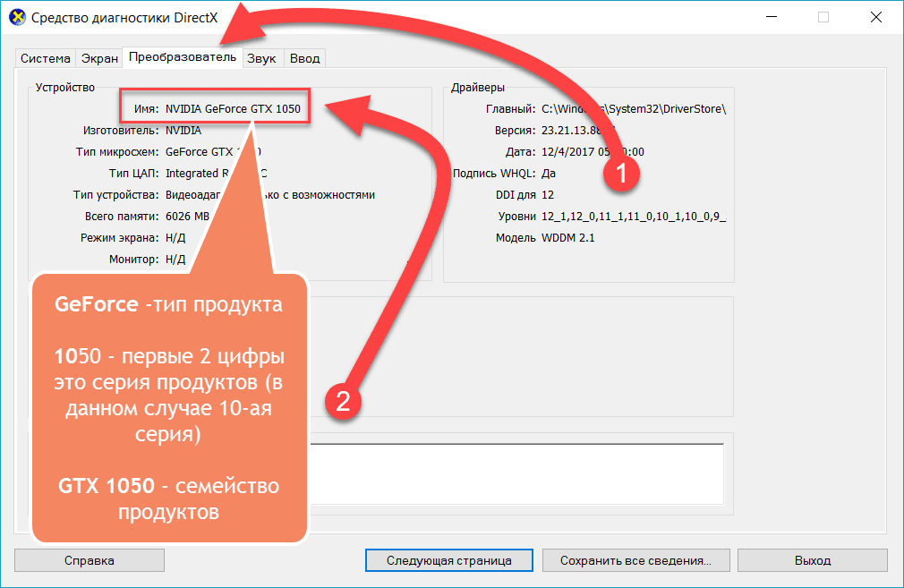
Task: Click the Тип устройства value Видеоадаптер
Action: click(x=269, y=195)
